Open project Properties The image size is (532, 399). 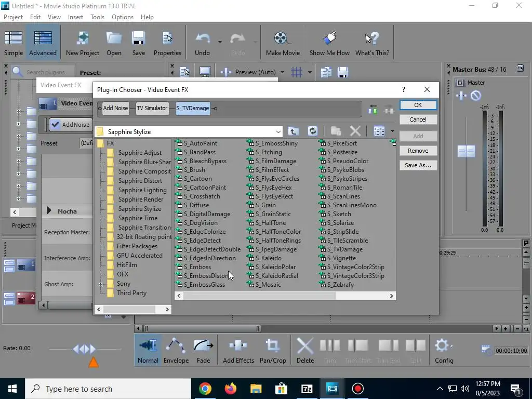click(x=167, y=44)
